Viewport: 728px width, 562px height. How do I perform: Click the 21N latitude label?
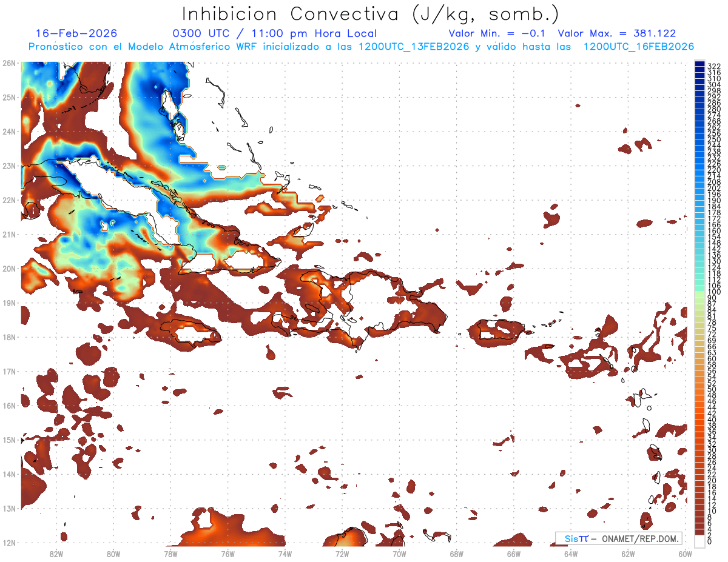pyautogui.click(x=8, y=235)
